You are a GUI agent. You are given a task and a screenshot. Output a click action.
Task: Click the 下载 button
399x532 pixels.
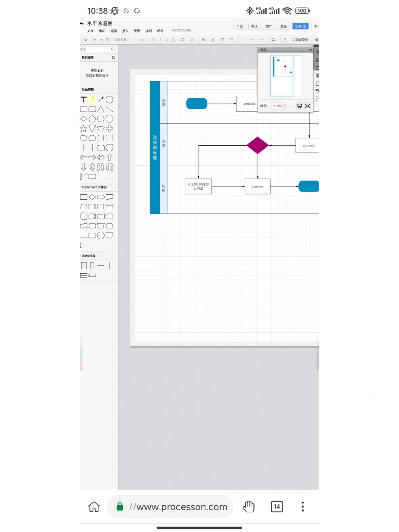point(240,26)
